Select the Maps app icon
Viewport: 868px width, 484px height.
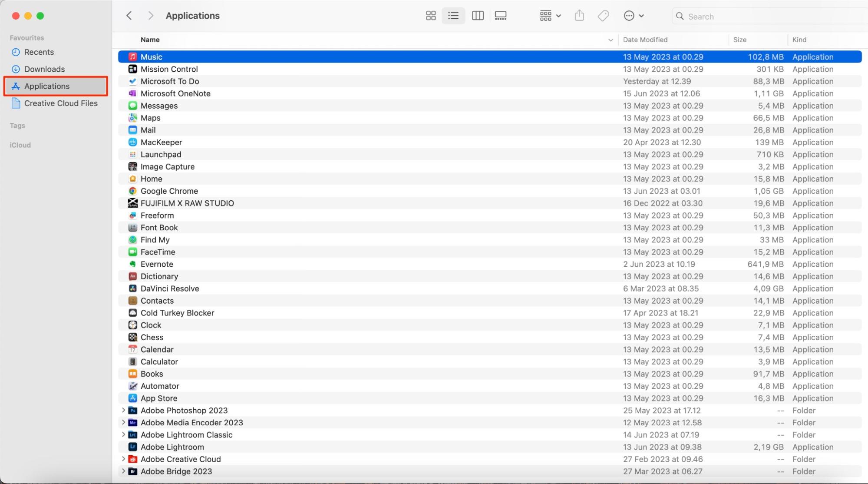coord(132,118)
